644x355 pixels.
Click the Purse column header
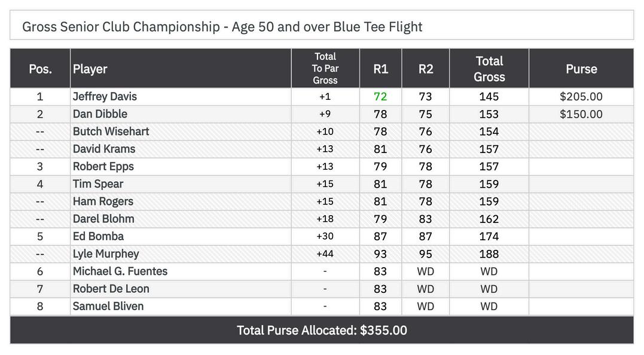(x=581, y=69)
